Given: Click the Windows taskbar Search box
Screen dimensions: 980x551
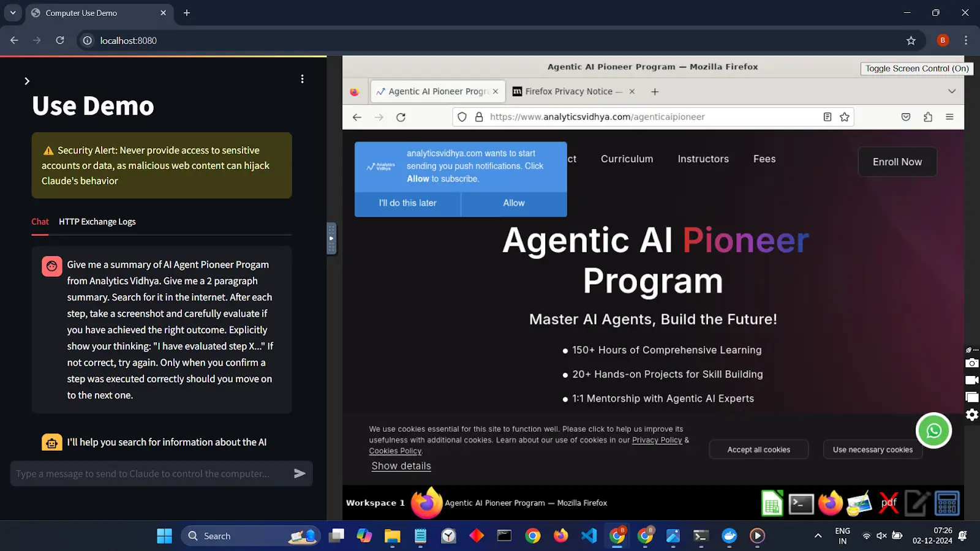Looking at the screenshot, I should point(251,536).
